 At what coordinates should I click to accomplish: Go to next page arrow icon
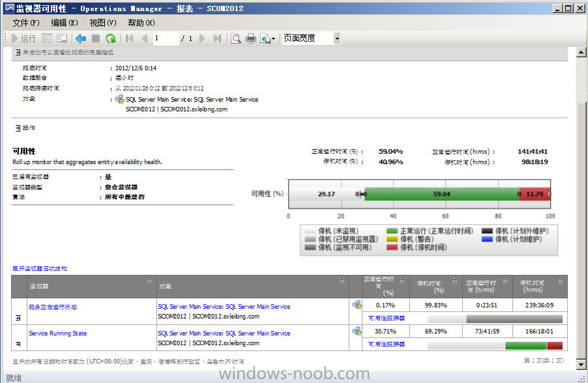[x=202, y=38]
